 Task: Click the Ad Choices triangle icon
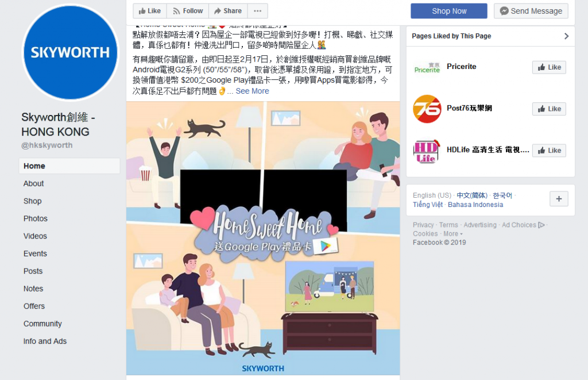(541, 225)
